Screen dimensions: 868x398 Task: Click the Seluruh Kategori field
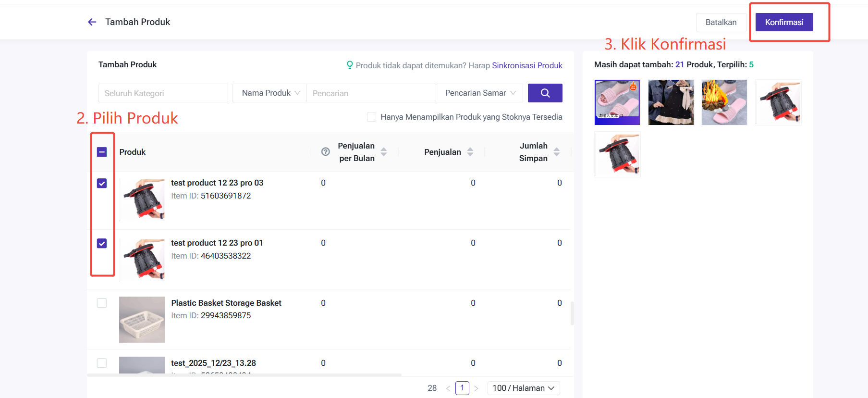click(x=163, y=93)
